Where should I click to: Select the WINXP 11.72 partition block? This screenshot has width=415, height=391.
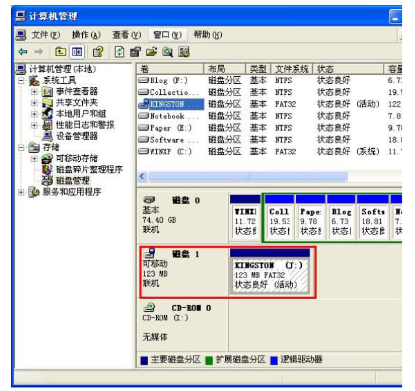(245, 218)
